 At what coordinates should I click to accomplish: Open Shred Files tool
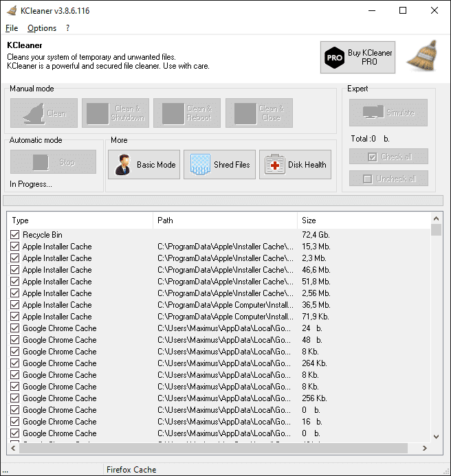(x=219, y=165)
